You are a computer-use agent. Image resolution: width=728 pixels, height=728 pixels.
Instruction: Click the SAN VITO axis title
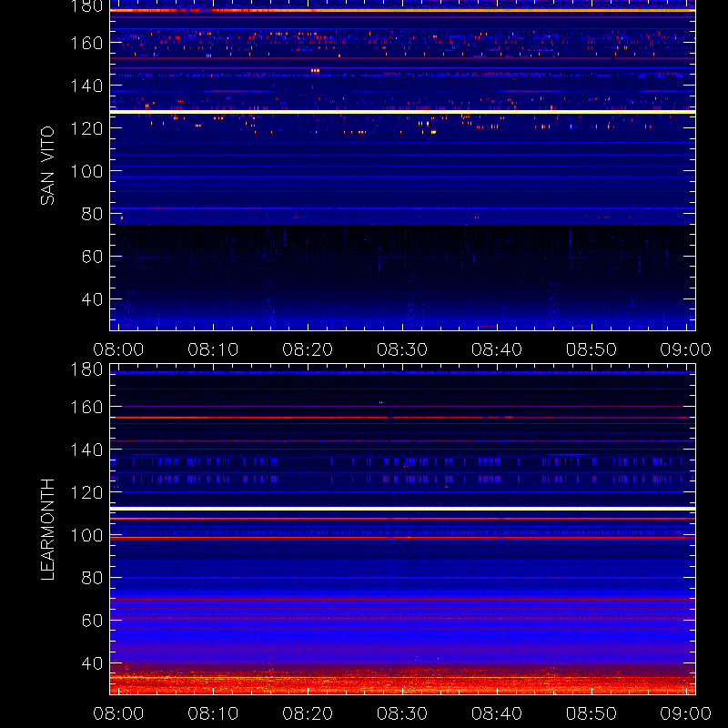click(x=47, y=166)
